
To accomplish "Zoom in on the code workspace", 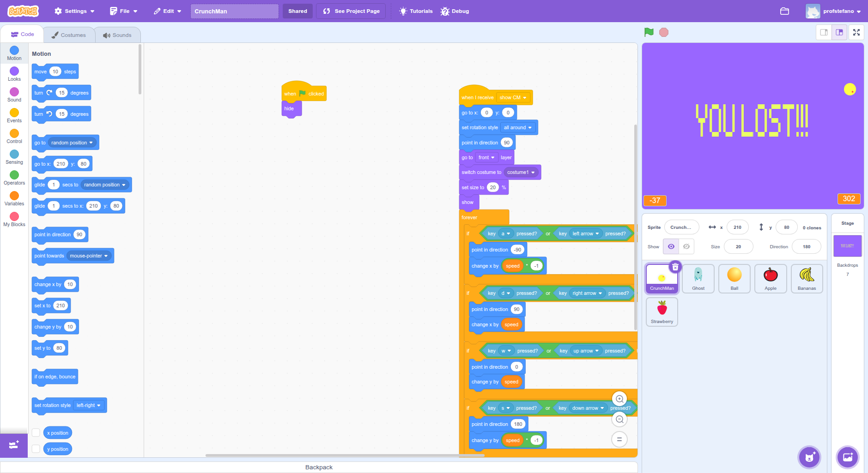I will [619, 399].
